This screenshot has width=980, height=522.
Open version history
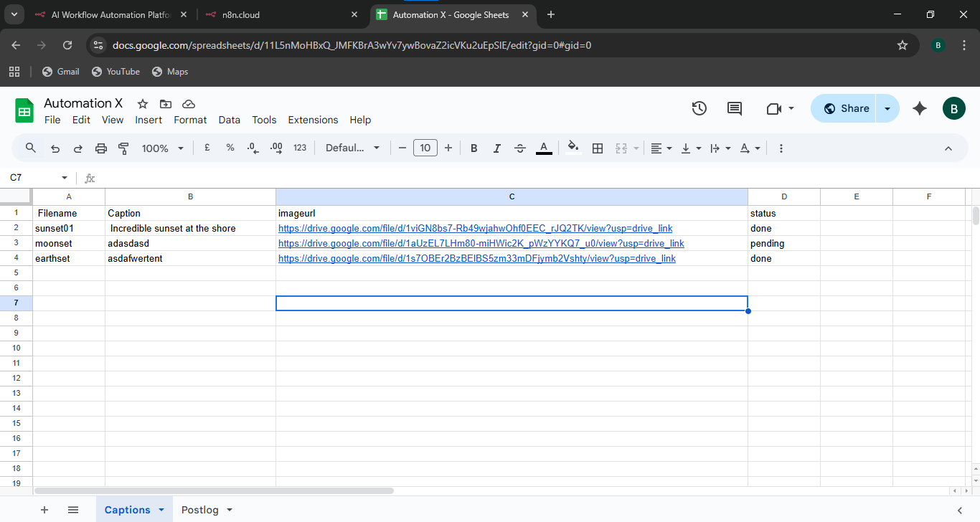(699, 108)
